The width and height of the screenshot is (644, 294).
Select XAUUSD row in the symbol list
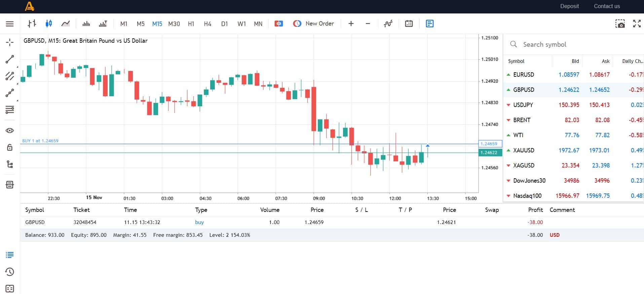tap(574, 150)
